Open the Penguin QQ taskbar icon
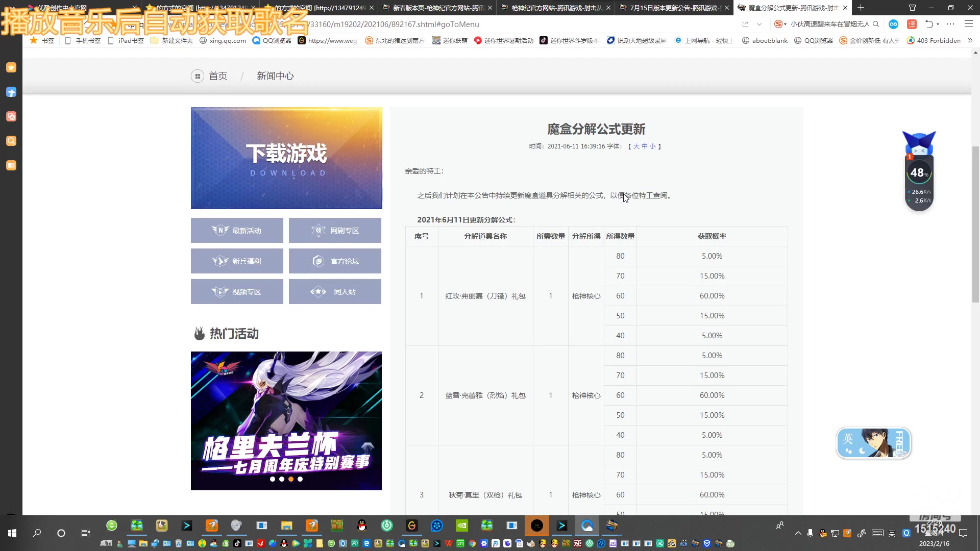 tap(362, 525)
